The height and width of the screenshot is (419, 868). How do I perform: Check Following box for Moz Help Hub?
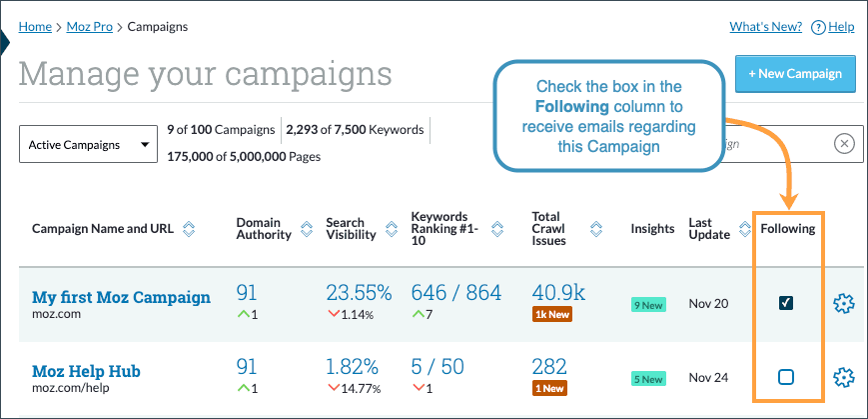[x=786, y=377]
